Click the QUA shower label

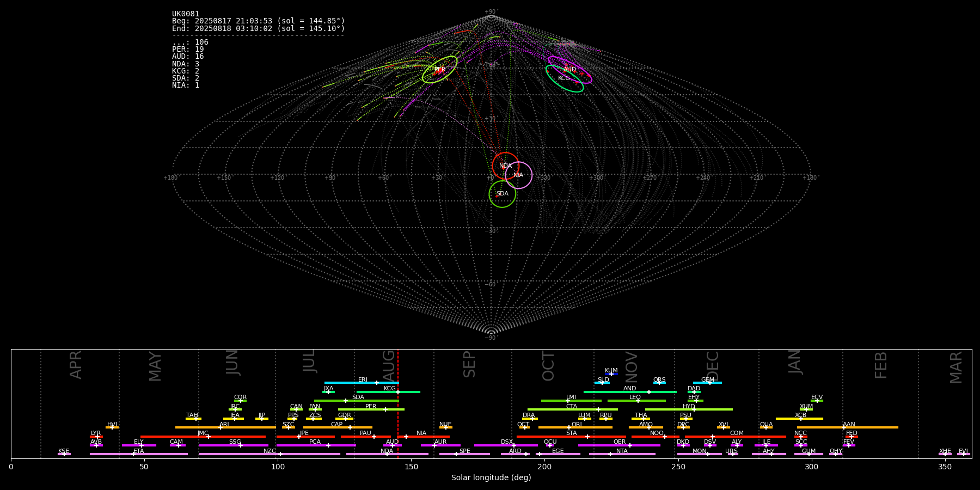(766, 425)
